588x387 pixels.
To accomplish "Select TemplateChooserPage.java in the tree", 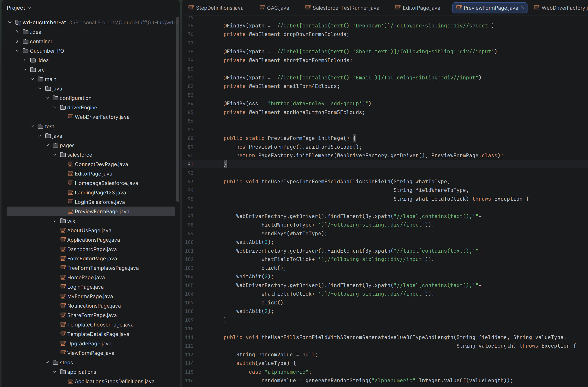I will (x=100, y=324).
